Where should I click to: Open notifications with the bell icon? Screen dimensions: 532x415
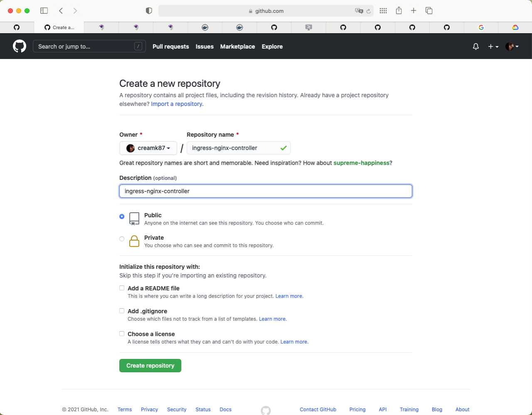(476, 47)
